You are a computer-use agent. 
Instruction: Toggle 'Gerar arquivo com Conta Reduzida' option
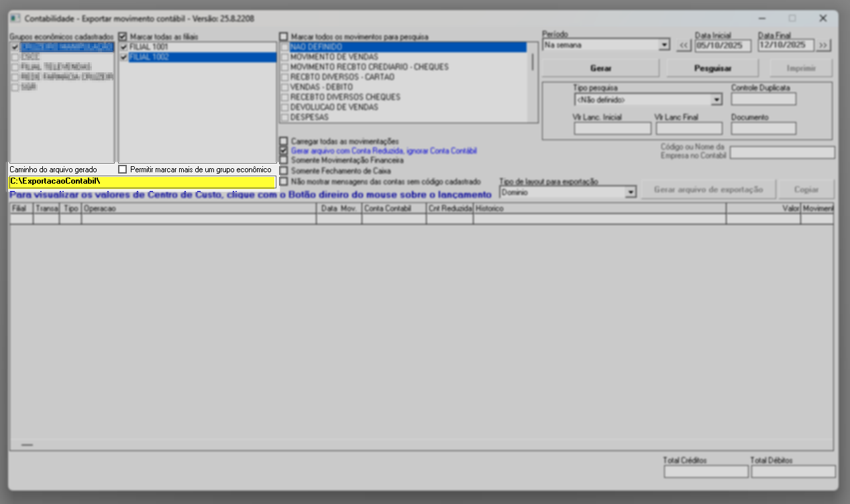point(284,151)
